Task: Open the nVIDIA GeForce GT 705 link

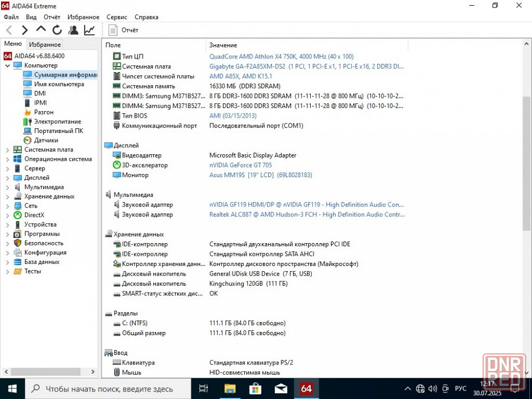Action: pyautogui.click(x=240, y=165)
